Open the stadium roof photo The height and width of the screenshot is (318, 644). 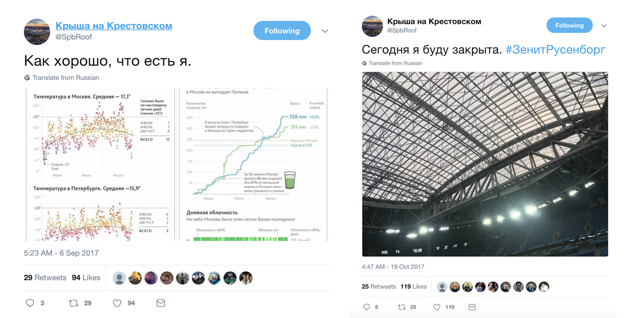click(x=485, y=164)
